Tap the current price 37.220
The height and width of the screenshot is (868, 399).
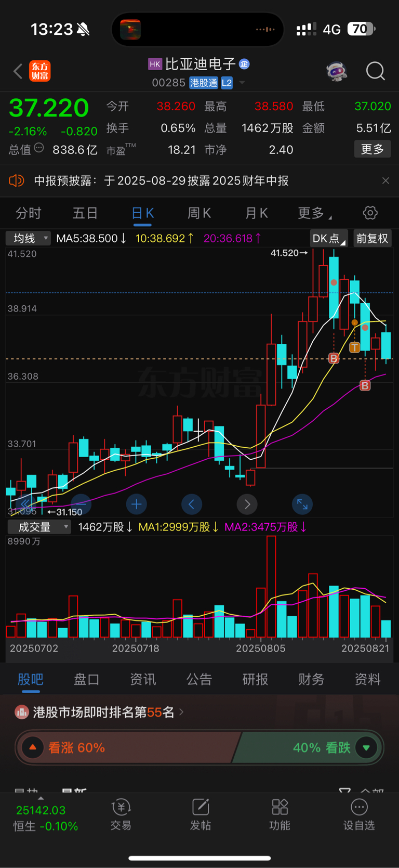point(49,108)
